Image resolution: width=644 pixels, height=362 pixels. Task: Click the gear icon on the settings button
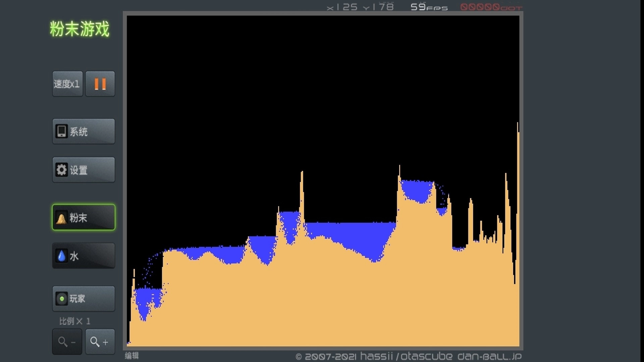pyautogui.click(x=61, y=170)
